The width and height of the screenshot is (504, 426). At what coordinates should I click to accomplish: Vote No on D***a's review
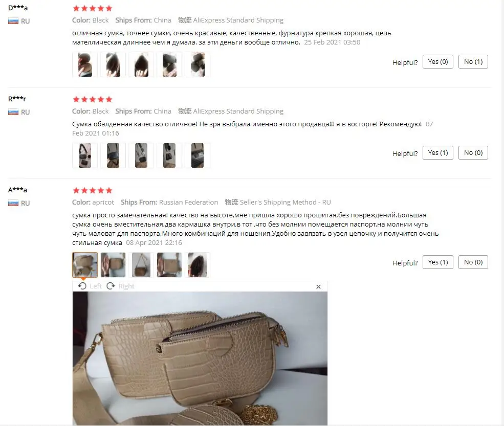point(473,62)
